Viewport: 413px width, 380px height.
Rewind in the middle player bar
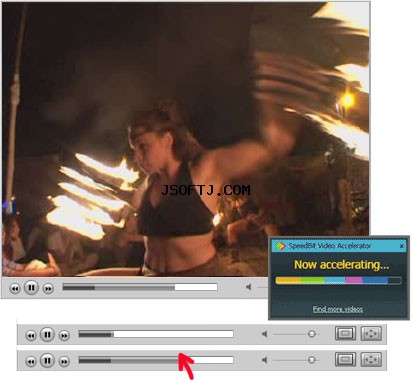(x=31, y=335)
